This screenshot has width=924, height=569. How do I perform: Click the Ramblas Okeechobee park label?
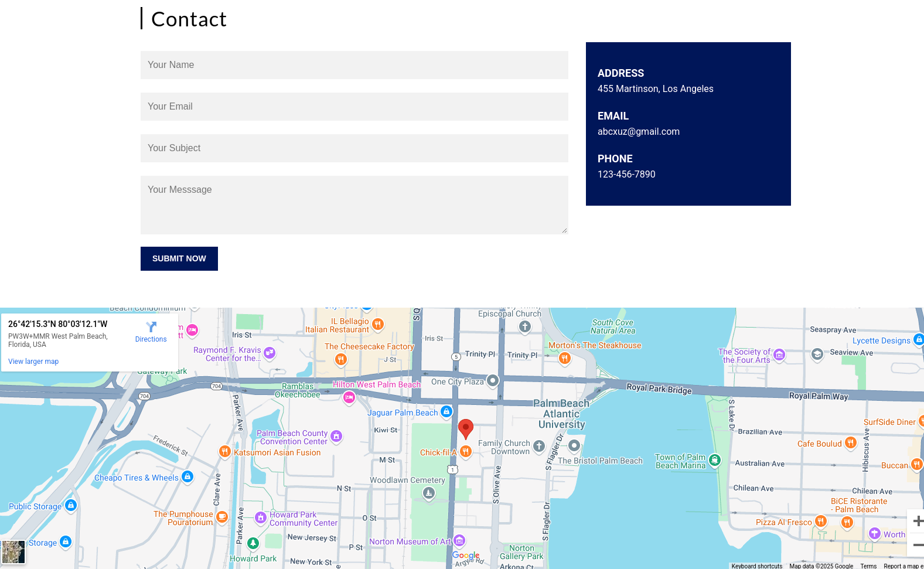(x=298, y=390)
